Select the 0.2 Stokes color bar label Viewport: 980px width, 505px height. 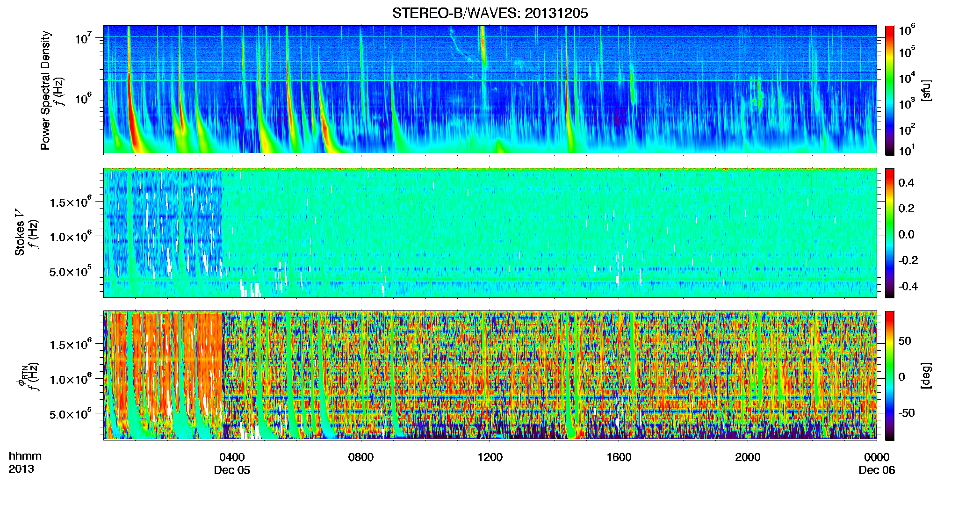[906, 209]
